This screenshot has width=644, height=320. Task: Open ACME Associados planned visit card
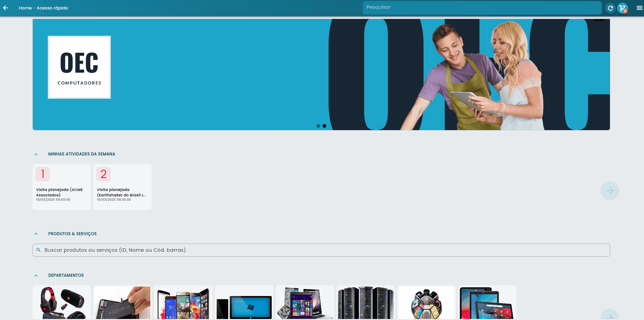click(61, 187)
